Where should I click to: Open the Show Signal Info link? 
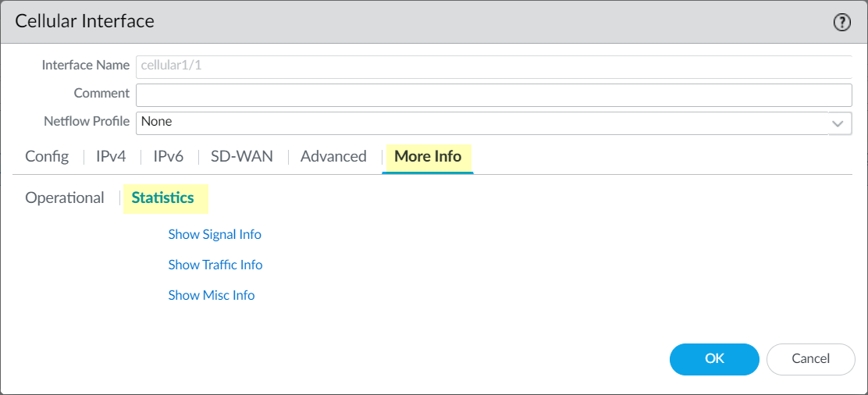click(x=215, y=234)
